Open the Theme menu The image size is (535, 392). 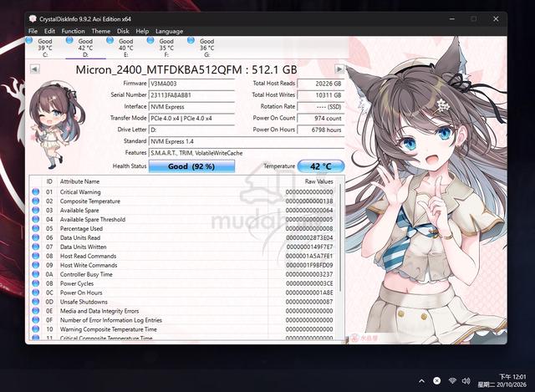[100, 31]
